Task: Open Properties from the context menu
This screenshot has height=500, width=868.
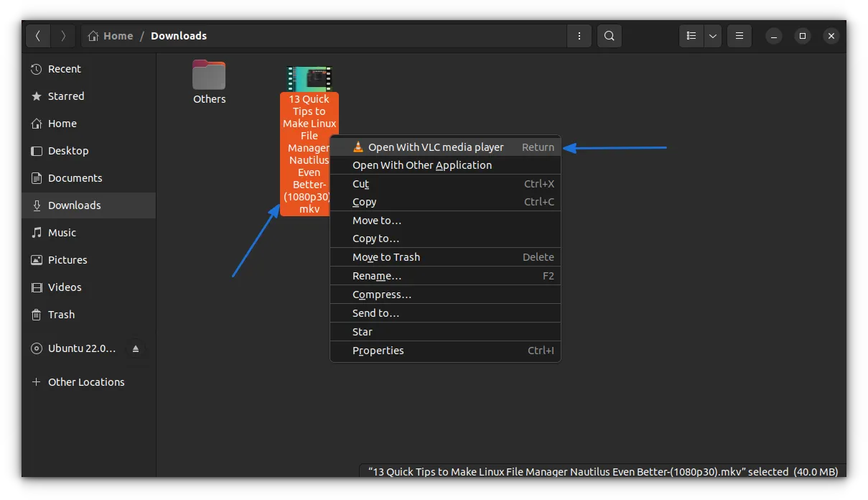Action: [x=378, y=351]
